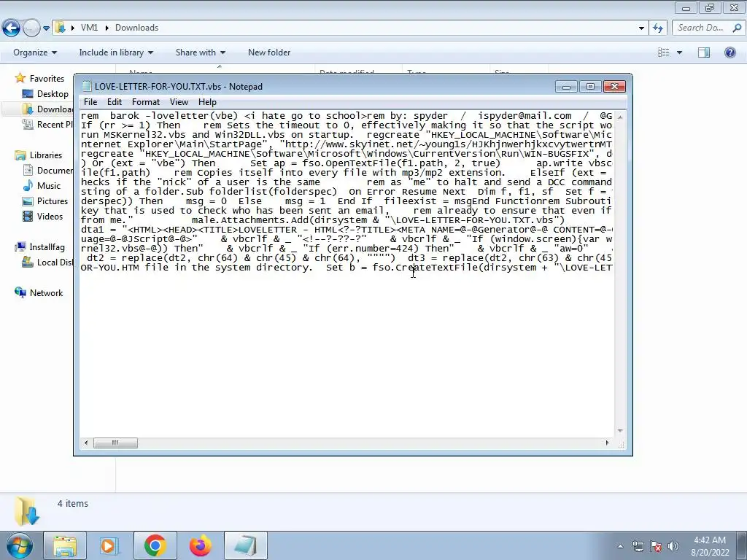Select Network in the navigation pane
747x560 pixels.
(x=39, y=292)
